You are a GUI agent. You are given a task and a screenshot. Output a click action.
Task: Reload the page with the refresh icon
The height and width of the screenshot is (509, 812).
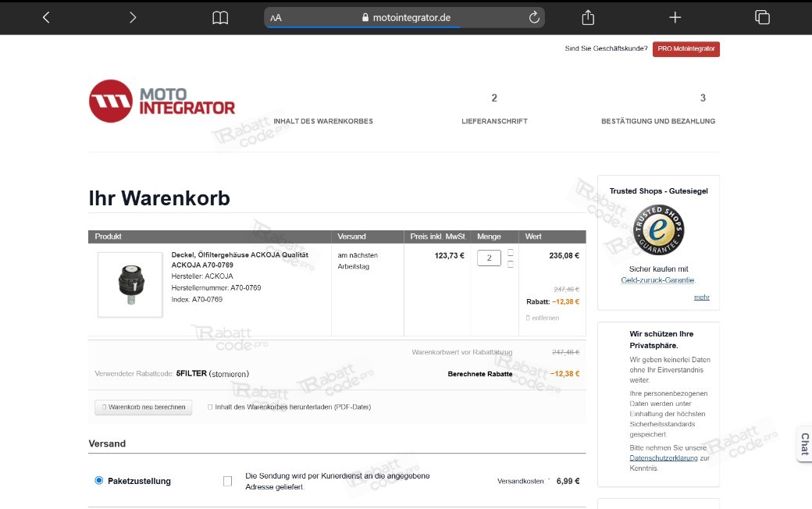click(534, 18)
